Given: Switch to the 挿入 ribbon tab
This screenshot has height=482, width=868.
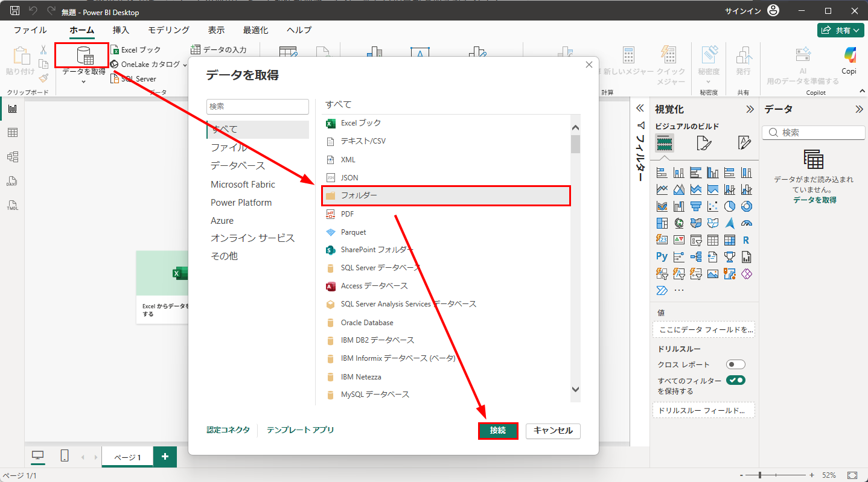Looking at the screenshot, I should (121, 30).
